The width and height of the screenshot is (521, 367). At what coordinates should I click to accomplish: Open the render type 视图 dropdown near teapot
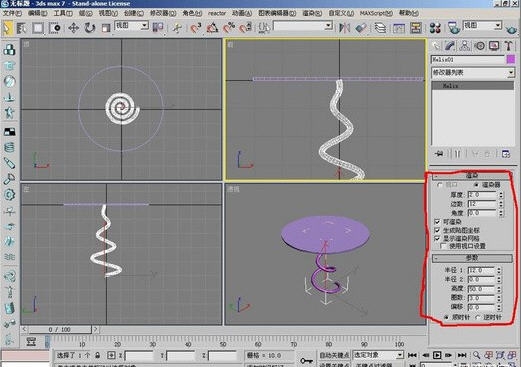click(x=482, y=25)
